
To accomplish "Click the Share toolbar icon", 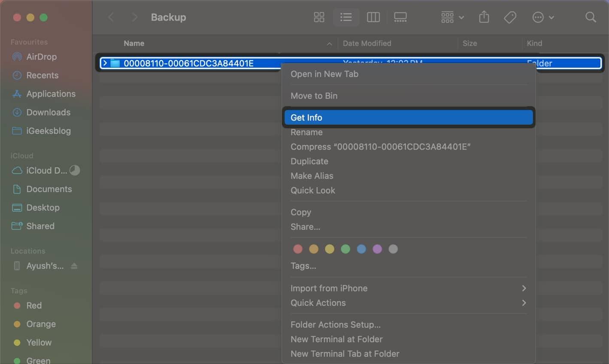I will [x=484, y=17].
